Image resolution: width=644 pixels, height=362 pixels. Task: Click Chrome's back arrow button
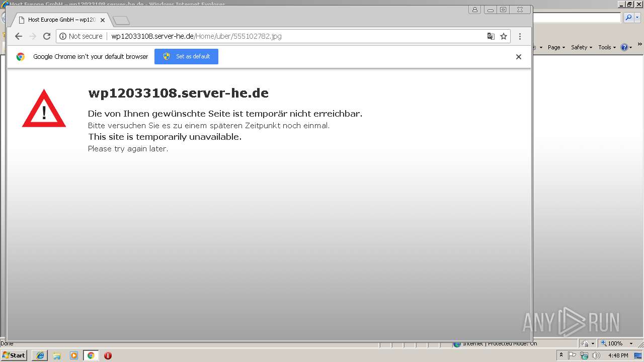[19, 36]
